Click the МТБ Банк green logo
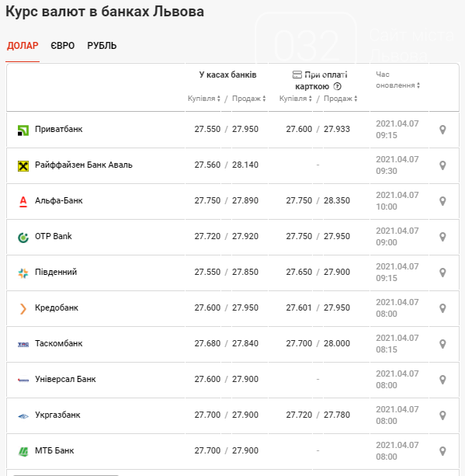This screenshot has height=476, width=465. click(23, 452)
